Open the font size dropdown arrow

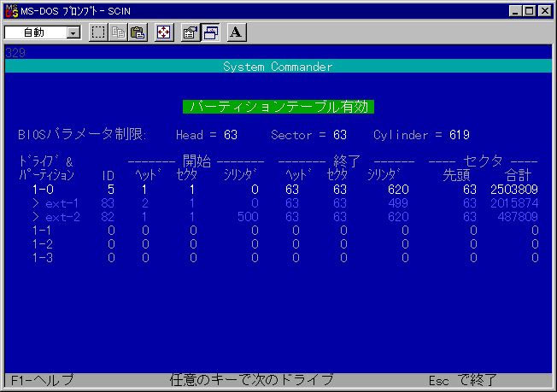coord(73,33)
